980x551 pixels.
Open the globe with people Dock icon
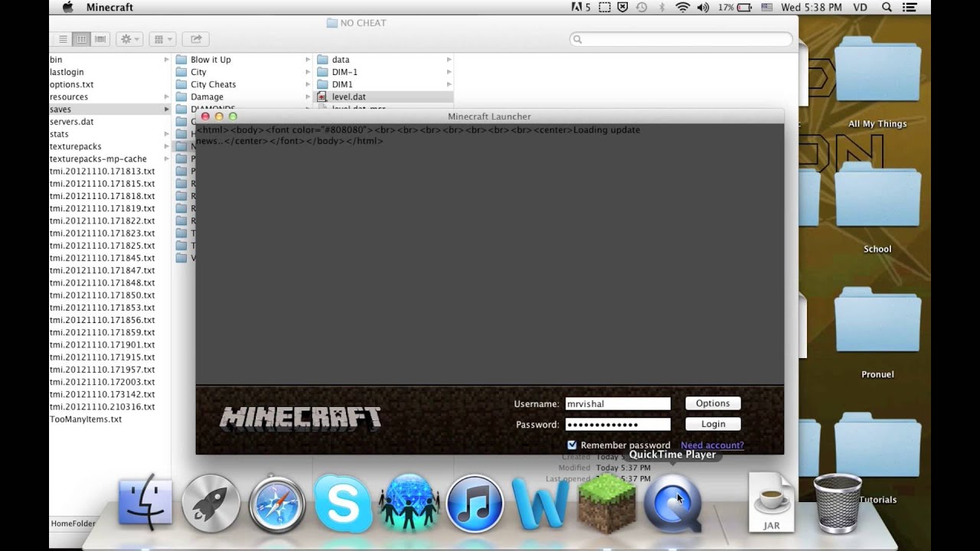click(409, 503)
